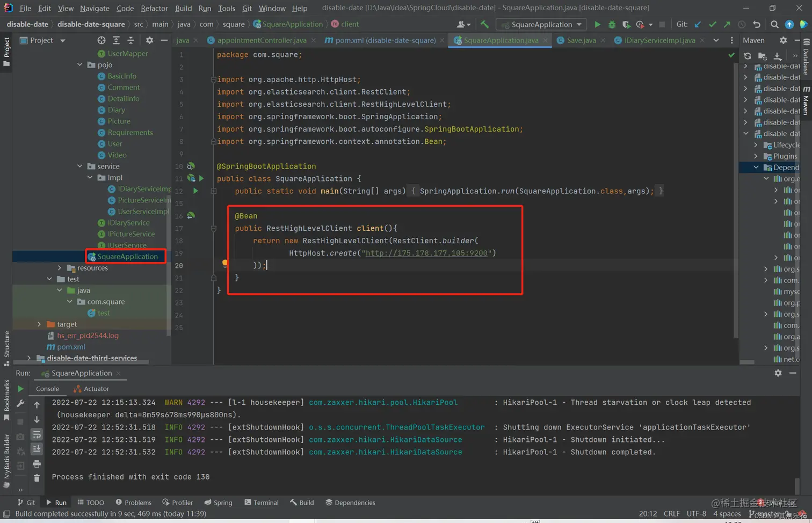Open Maven panel settings gear
Screen dimensions: 812x523
[783, 40]
